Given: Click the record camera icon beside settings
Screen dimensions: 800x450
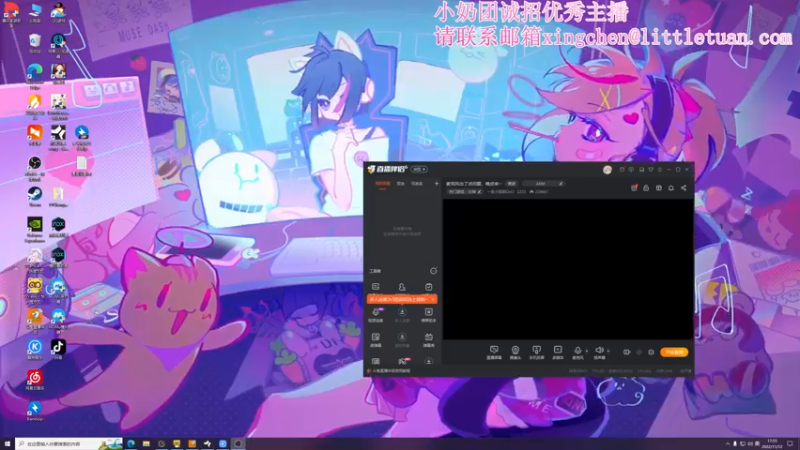Looking at the screenshot, I should coord(627,352).
